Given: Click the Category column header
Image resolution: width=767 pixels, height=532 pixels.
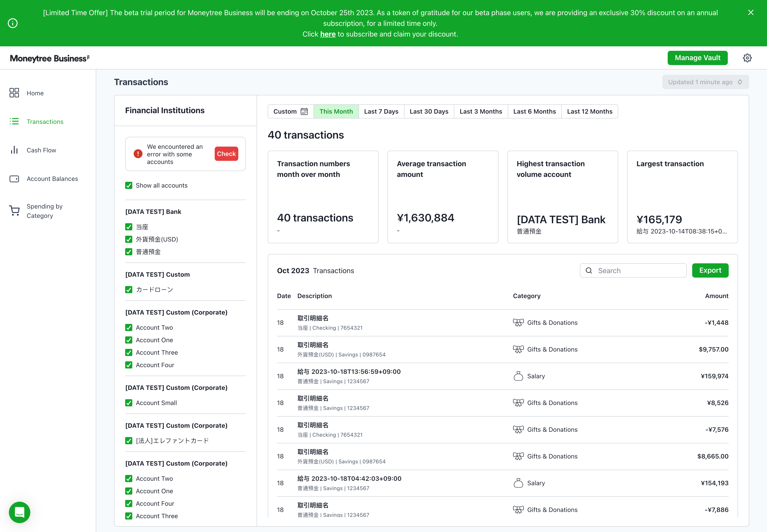Looking at the screenshot, I should pos(526,296).
